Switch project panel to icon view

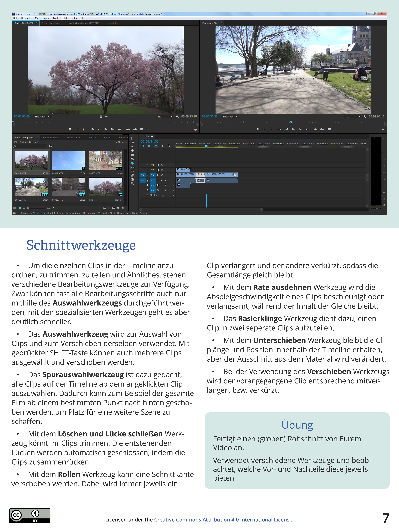coord(20,208)
